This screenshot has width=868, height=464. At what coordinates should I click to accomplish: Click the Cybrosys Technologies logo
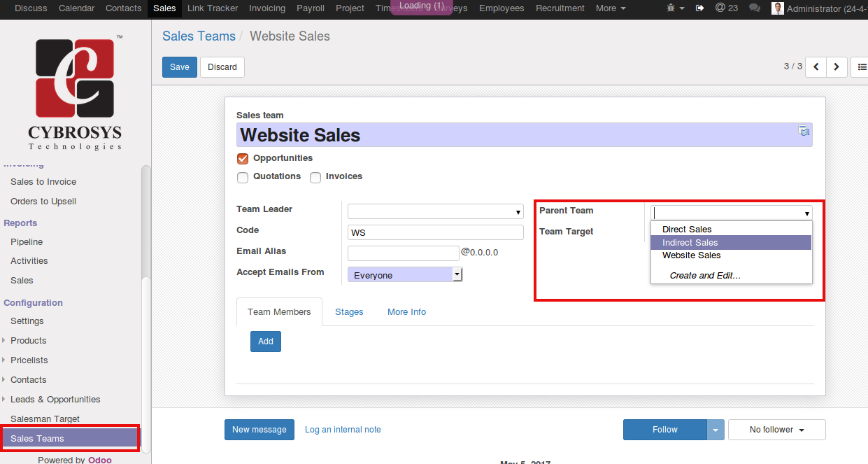pos(75,92)
